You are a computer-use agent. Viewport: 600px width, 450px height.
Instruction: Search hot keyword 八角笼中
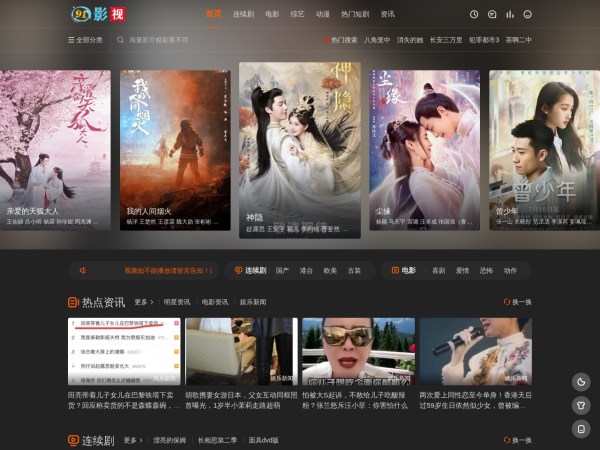tap(377, 40)
